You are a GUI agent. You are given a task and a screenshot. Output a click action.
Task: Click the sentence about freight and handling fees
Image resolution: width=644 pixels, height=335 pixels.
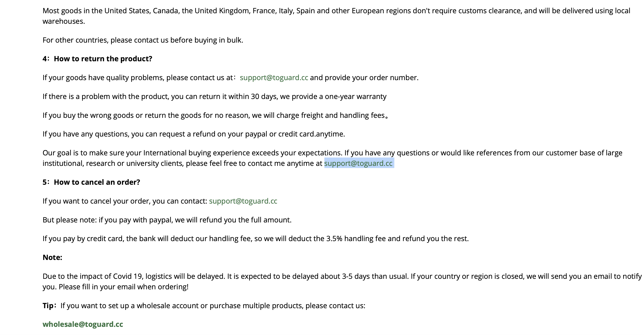[215, 115]
